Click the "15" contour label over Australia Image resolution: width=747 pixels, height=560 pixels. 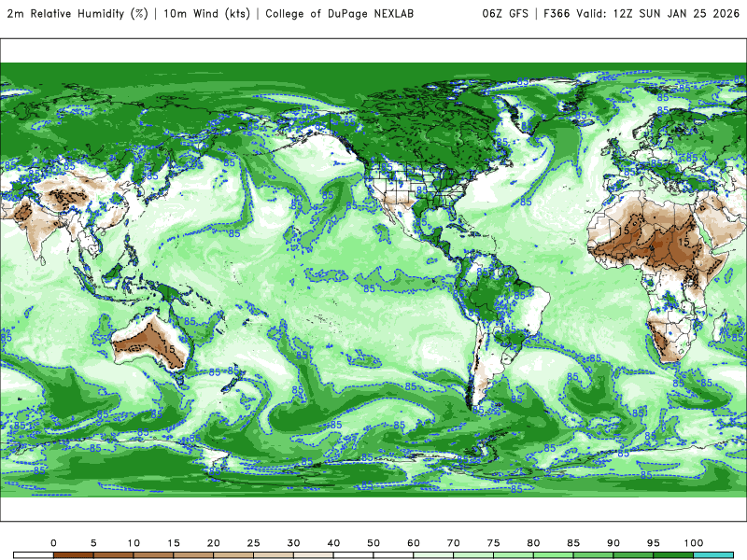pos(170,349)
